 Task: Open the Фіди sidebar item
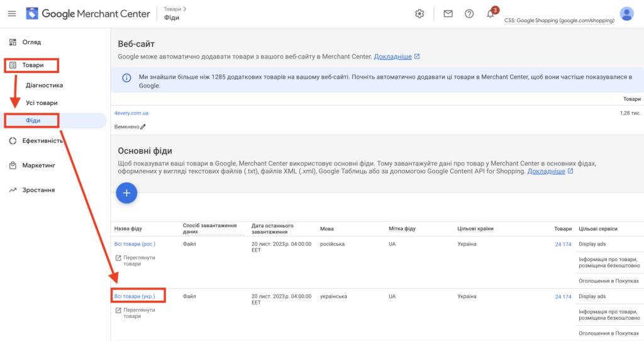33,120
